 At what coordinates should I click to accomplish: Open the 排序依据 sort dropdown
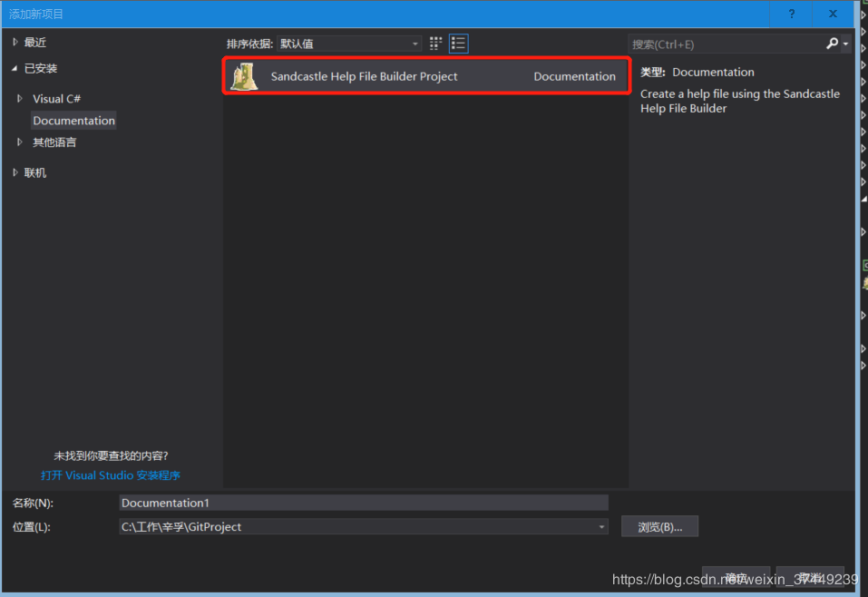(349, 44)
